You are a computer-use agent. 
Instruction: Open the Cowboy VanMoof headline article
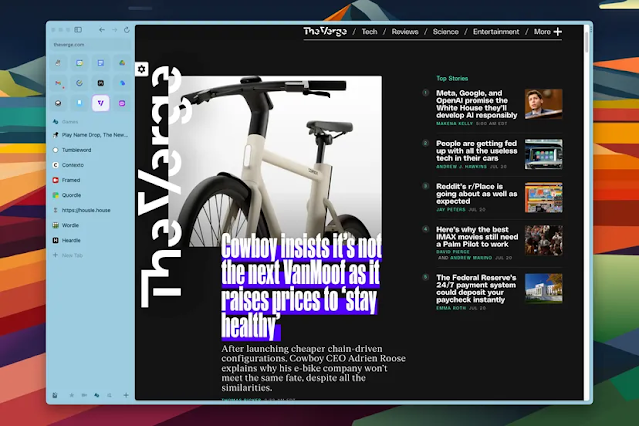tap(301, 287)
